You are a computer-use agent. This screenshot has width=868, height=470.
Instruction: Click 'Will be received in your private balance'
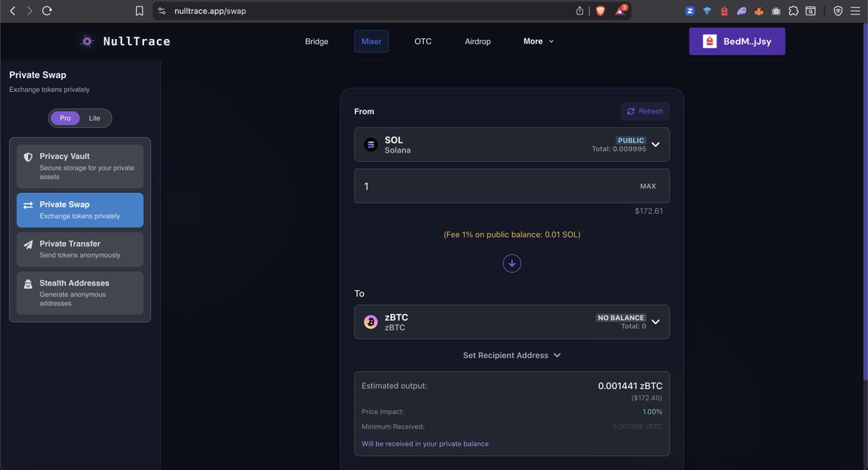tap(425, 443)
